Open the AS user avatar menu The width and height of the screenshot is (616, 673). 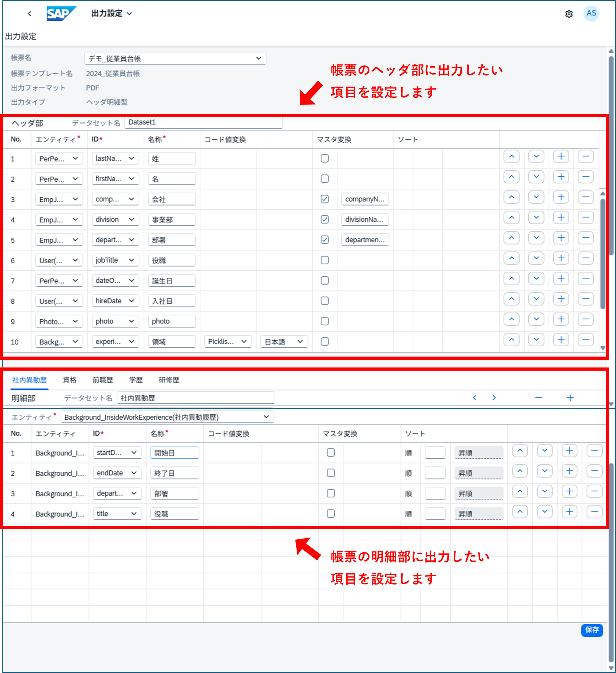pyautogui.click(x=591, y=13)
